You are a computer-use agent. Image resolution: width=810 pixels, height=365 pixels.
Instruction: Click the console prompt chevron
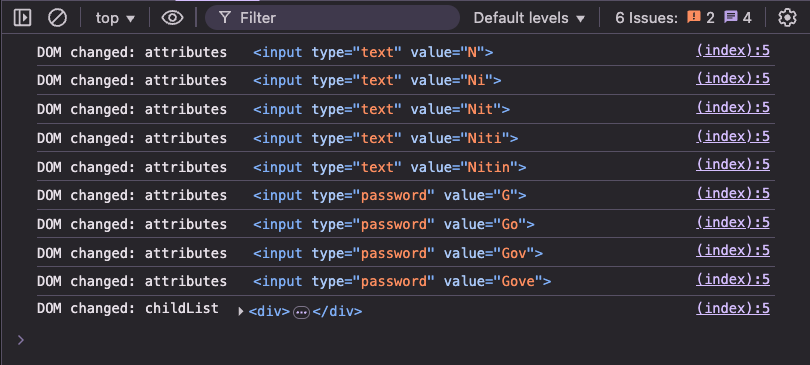click(x=21, y=340)
